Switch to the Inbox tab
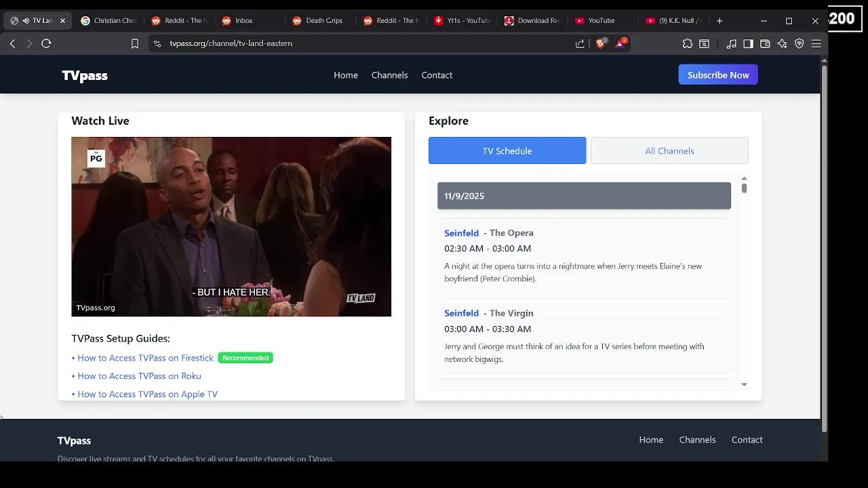This screenshot has width=868, height=488. point(250,21)
